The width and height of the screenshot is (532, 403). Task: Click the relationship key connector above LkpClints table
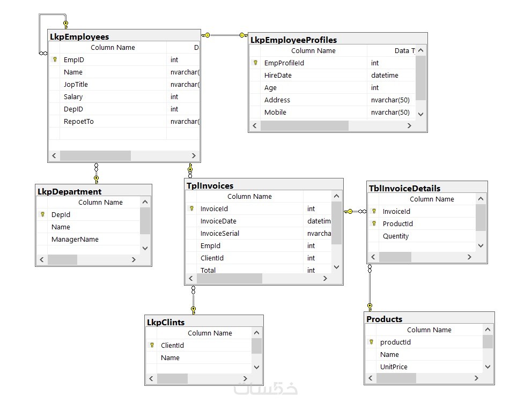194,310
